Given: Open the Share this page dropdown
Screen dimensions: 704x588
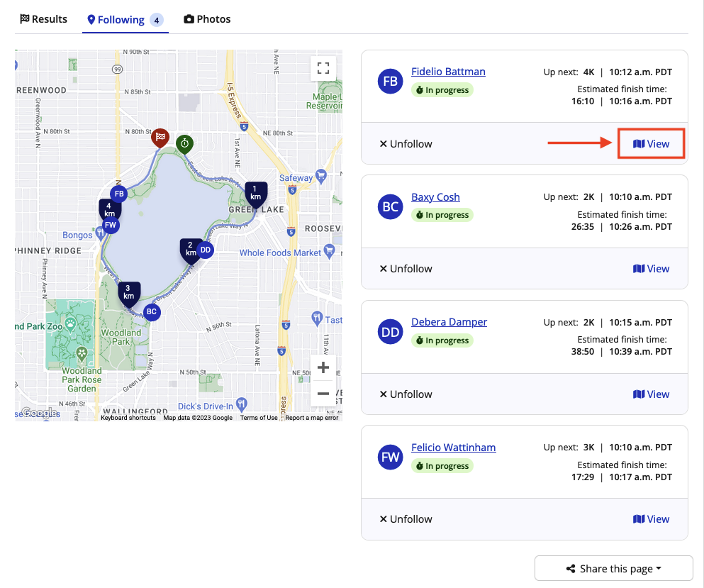Looking at the screenshot, I should tap(613, 569).
